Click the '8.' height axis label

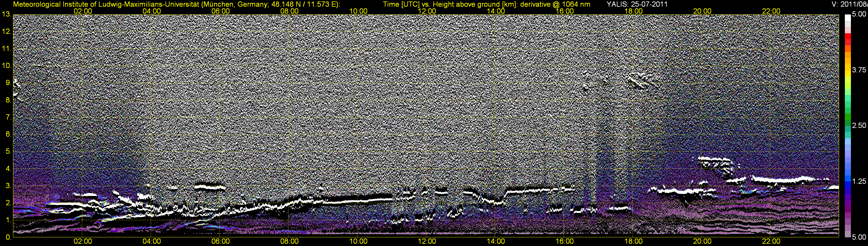coord(8,100)
